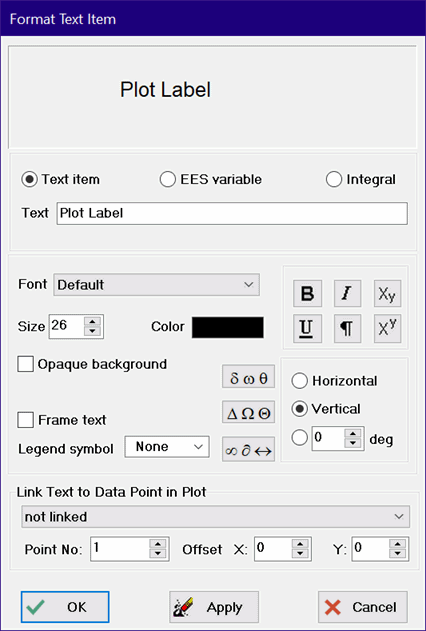
Task: Open the Legend symbol dropdown
Action: (x=167, y=447)
